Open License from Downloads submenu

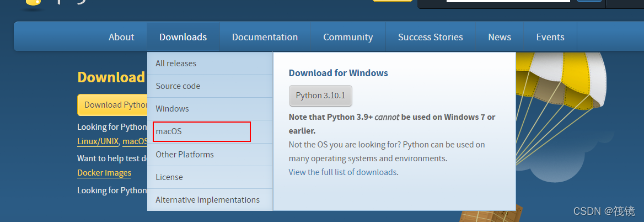(x=210, y=177)
